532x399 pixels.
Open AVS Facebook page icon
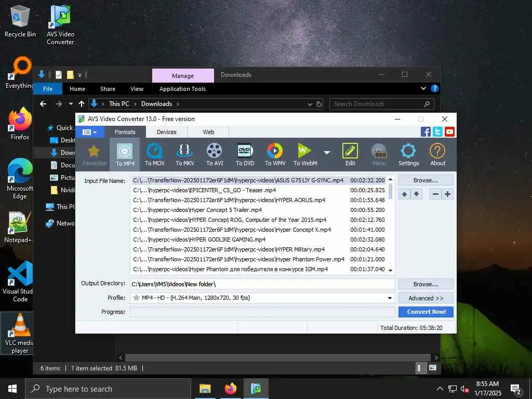425,131
